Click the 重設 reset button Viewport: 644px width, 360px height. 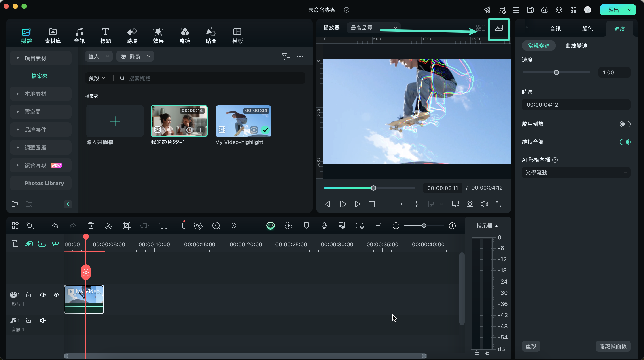tap(531, 346)
